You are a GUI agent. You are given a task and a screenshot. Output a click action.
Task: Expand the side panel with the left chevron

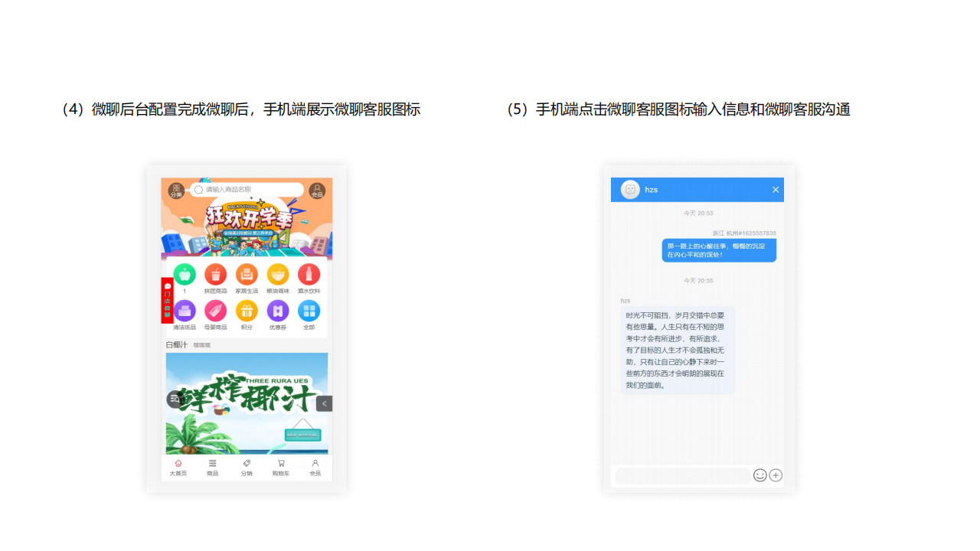click(324, 403)
